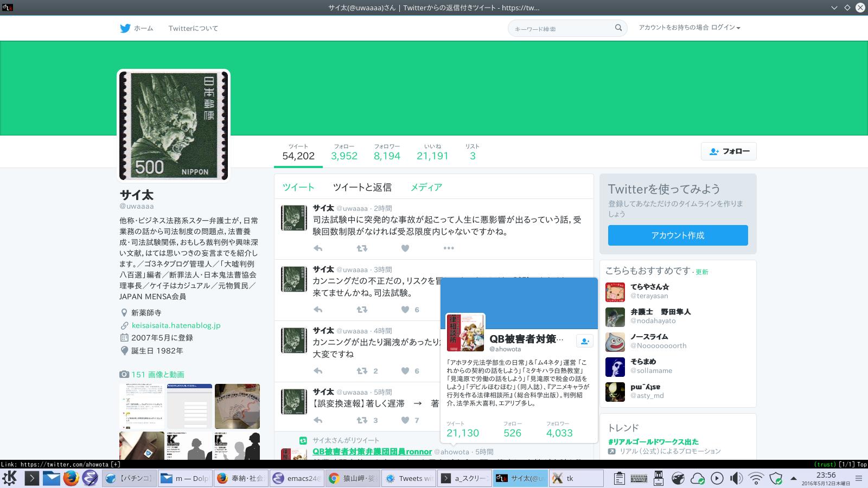
Task: Reply to the 4時間 tweet
Action: click(318, 371)
